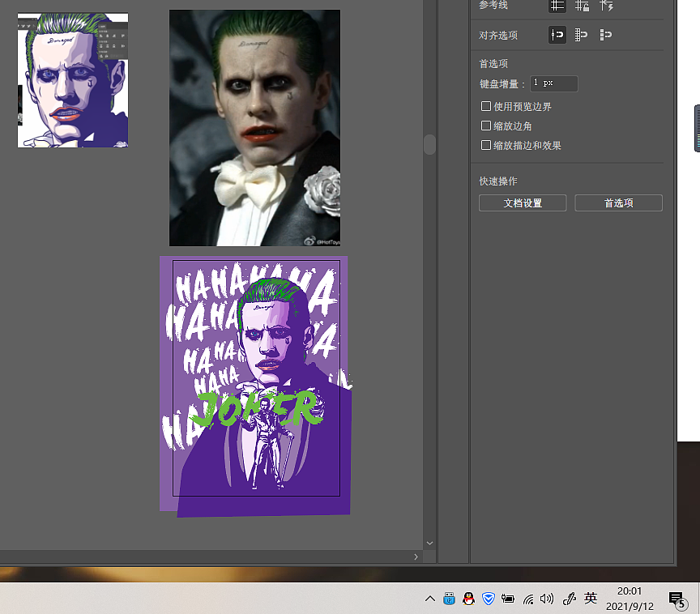
Task: Click the vertical scrollbar thumb
Action: pyautogui.click(x=429, y=144)
